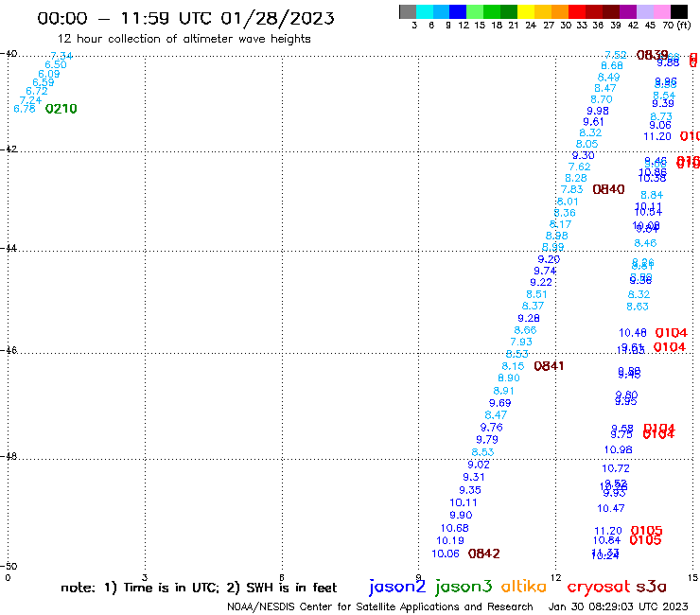Click wave height value 10.72

[x=616, y=468]
